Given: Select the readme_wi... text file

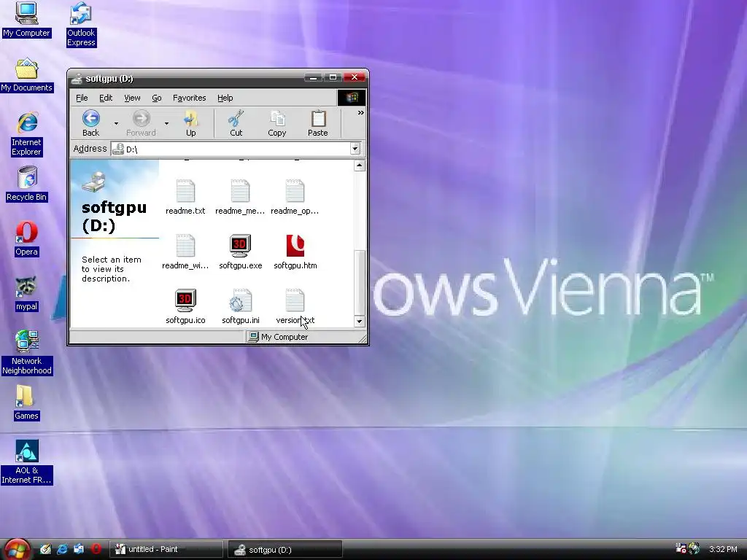Looking at the screenshot, I should 185,252.
